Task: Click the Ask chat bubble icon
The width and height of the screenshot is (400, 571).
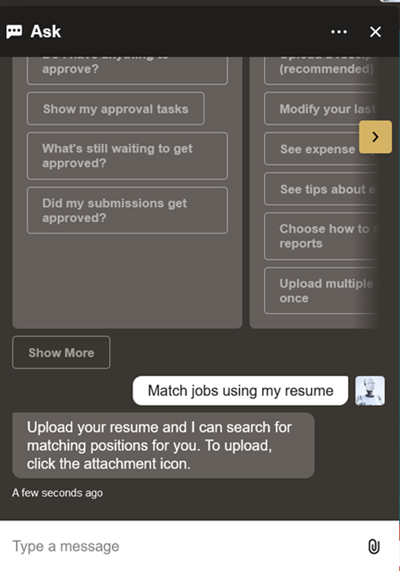Action: (x=14, y=32)
